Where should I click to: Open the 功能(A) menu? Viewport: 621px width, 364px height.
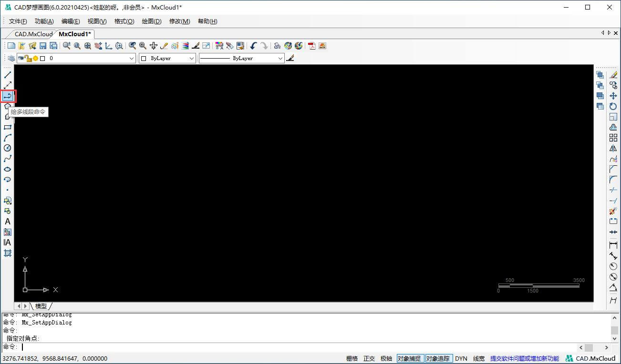(x=44, y=21)
